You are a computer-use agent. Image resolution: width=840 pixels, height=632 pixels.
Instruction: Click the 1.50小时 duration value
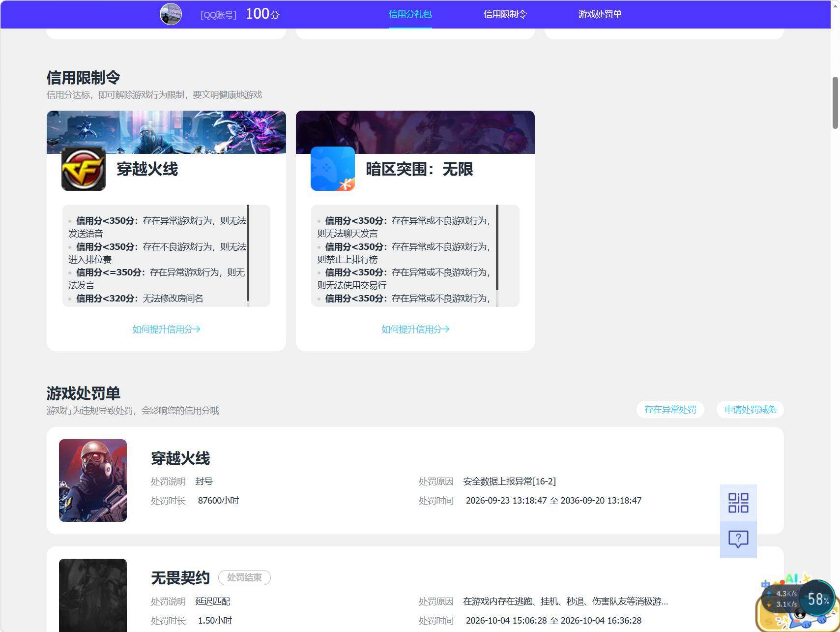[215, 621]
